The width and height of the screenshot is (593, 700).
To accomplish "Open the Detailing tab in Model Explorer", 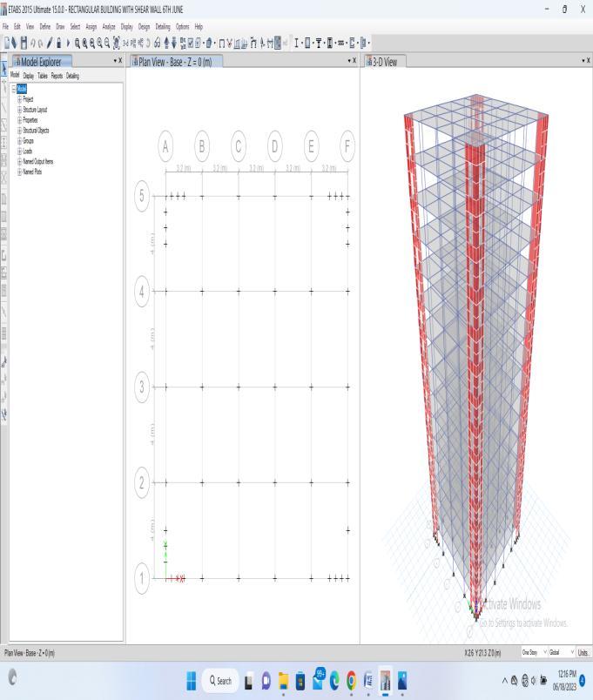I will (x=72, y=76).
